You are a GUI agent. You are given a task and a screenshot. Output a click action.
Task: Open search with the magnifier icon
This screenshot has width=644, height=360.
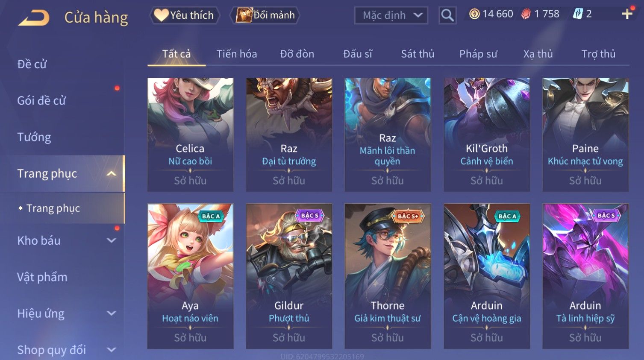tap(447, 15)
